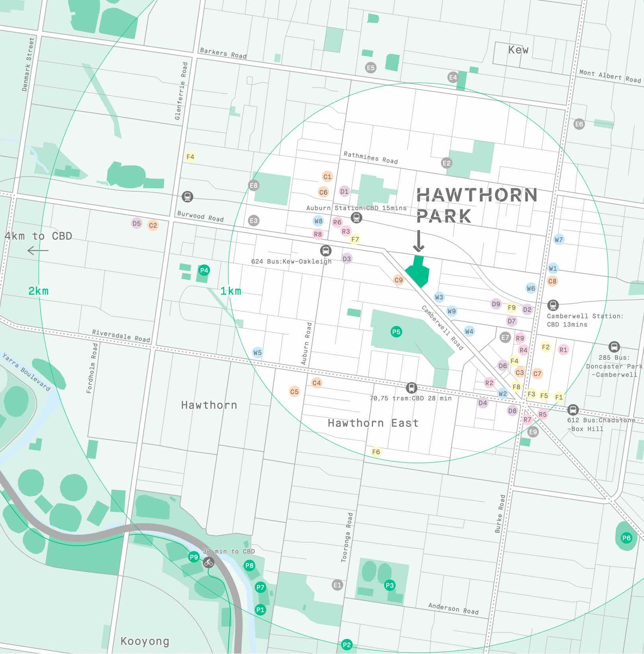Click the grey E1 marker near Tooronga Road
Image resolution: width=644 pixels, height=654 pixels.
[x=337, y=585]
